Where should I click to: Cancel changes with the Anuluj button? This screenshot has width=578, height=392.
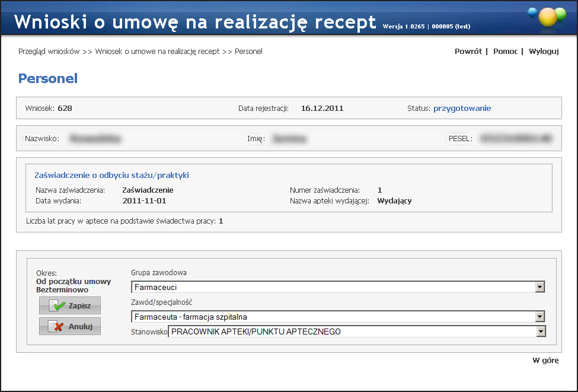pos(70,326)
